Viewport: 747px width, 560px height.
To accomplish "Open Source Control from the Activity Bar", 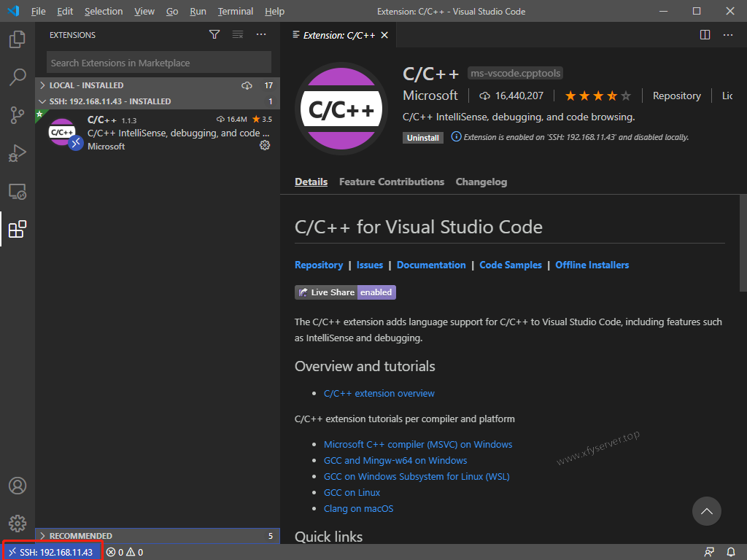I will (17, 114).
